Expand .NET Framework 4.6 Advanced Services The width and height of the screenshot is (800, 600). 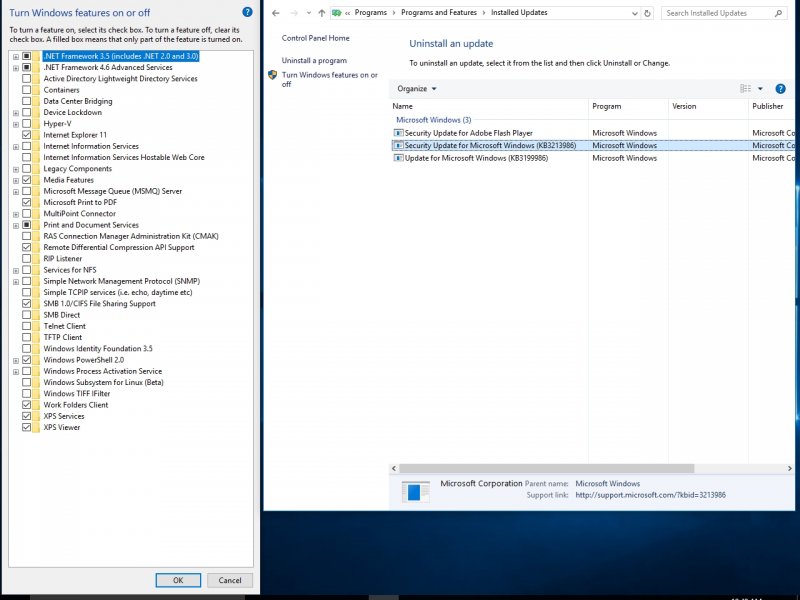tap(16, 68)
